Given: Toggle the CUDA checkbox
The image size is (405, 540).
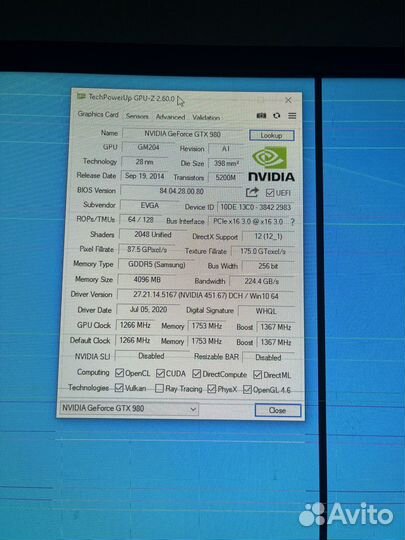Looking at the screenshot, I should click(160, 373).
